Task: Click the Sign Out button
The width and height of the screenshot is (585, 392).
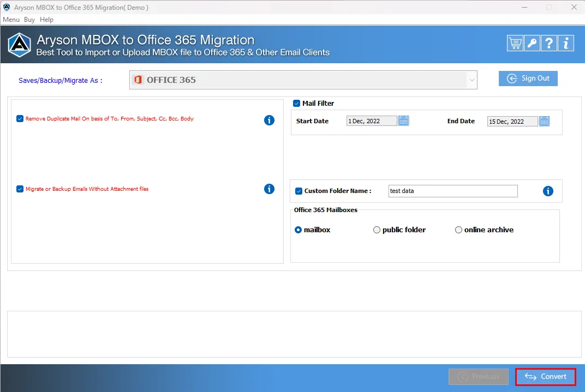Action: click(x=528, y=79)
